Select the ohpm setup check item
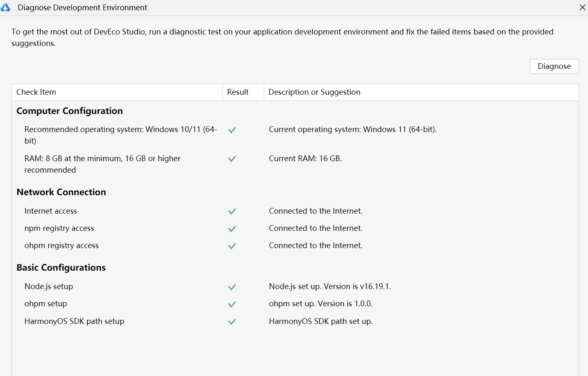 [46, 304]
